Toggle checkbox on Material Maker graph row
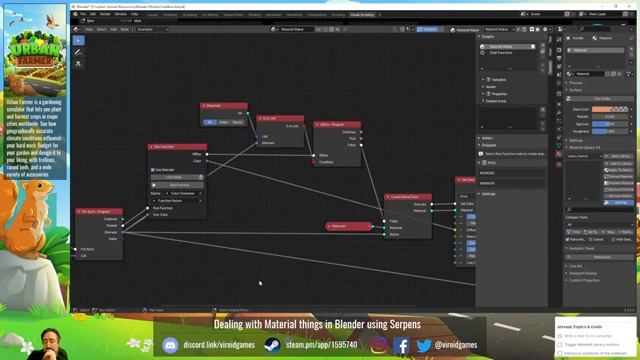The height and width of the screenshot is (360, 640). [533, 47]
